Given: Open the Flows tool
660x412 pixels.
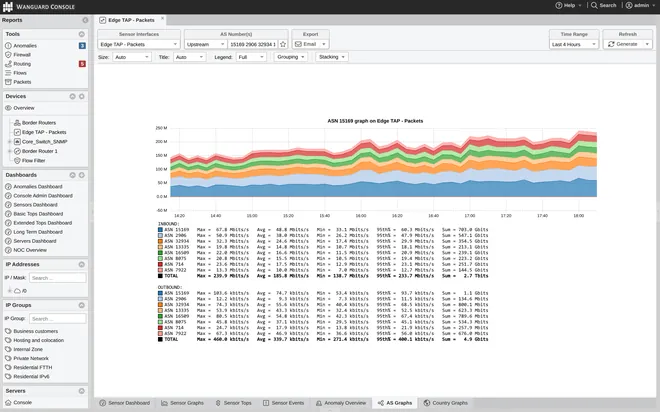Looking at the screenshot, I should tap(20, 73).
